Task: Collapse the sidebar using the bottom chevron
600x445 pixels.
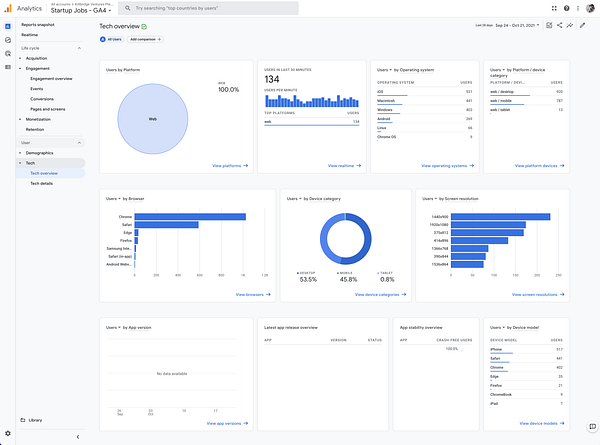Action: click(x=78, y=435)
